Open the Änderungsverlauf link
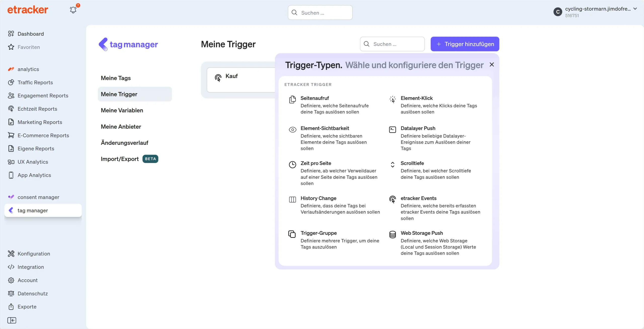This screenshot has width=644, height=329. [125, 143]
